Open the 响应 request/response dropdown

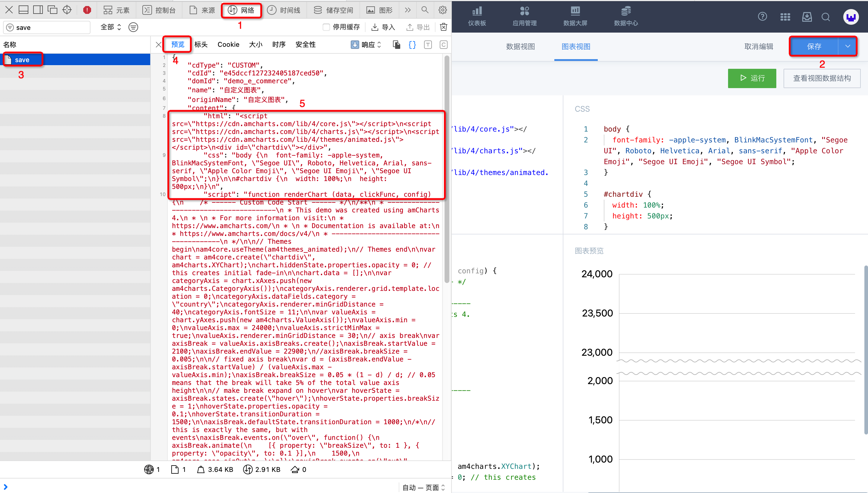point(366,45)
